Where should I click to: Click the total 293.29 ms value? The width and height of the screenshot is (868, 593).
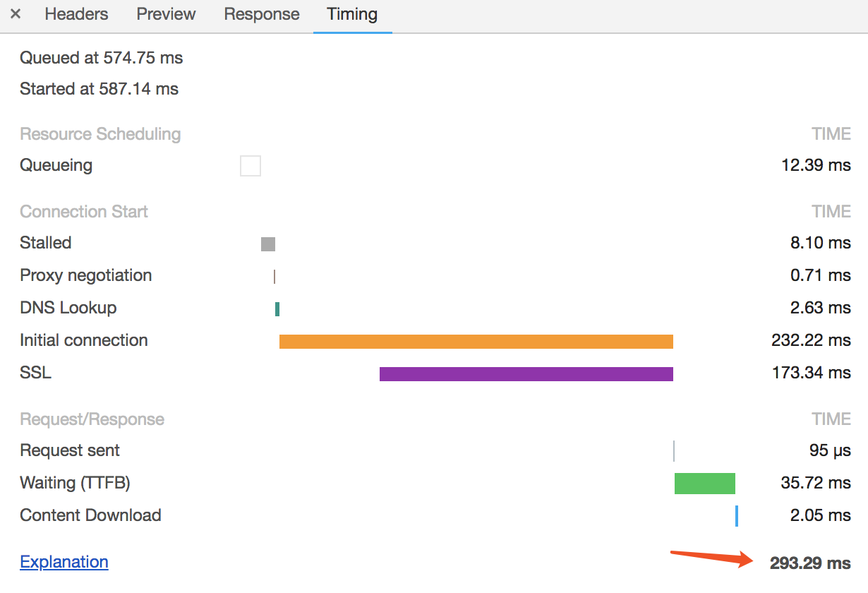(x=810, y=563)
